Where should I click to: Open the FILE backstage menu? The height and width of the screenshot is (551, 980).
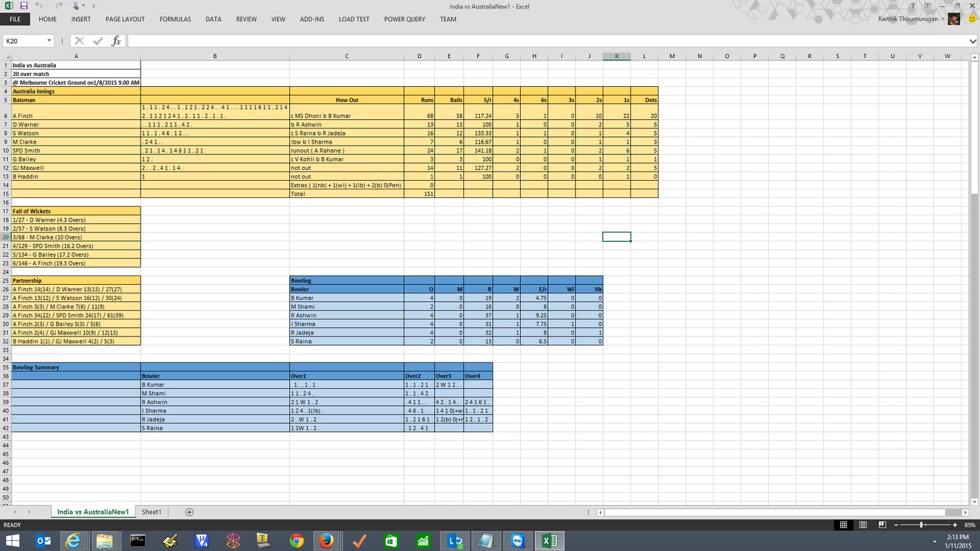pyautogui.click(x=15, y=19)
